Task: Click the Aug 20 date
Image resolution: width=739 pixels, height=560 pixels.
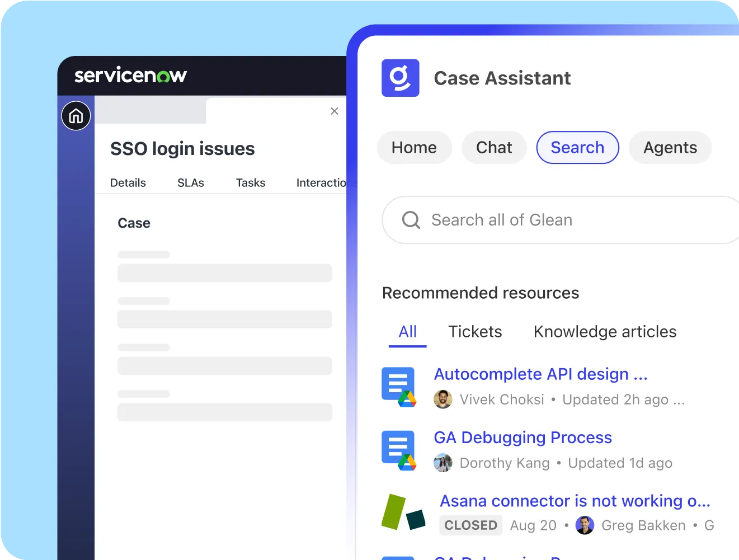Action: coord(533,525)
